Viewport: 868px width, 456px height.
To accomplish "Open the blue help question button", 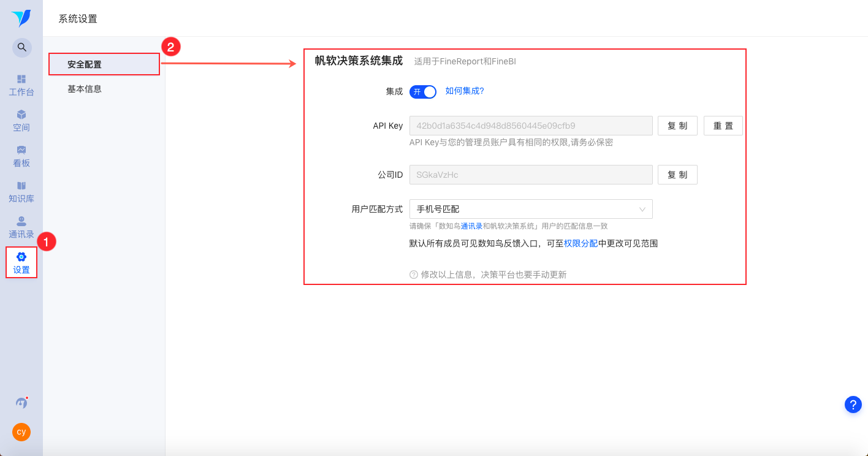I will click(x=853, y=405).
